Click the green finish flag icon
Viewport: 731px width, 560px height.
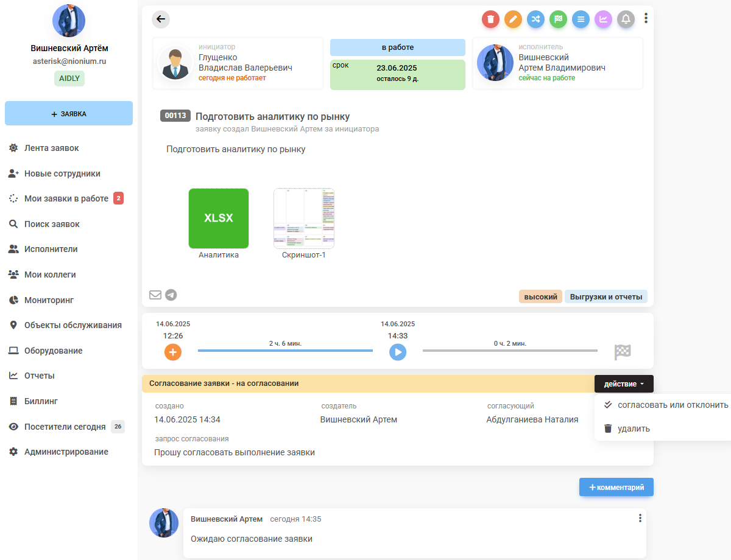pos(558,19)
